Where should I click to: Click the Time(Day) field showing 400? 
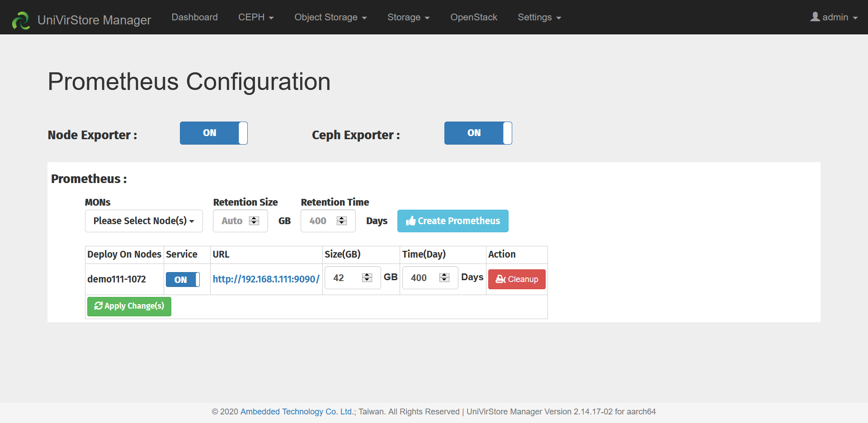click(430, 278)
